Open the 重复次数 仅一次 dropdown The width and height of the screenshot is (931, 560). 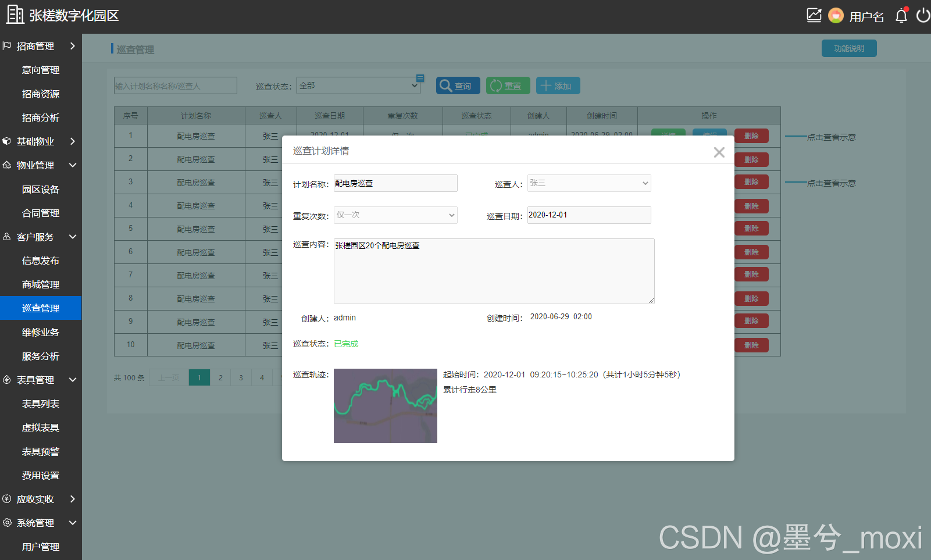(x=395, y=215)
